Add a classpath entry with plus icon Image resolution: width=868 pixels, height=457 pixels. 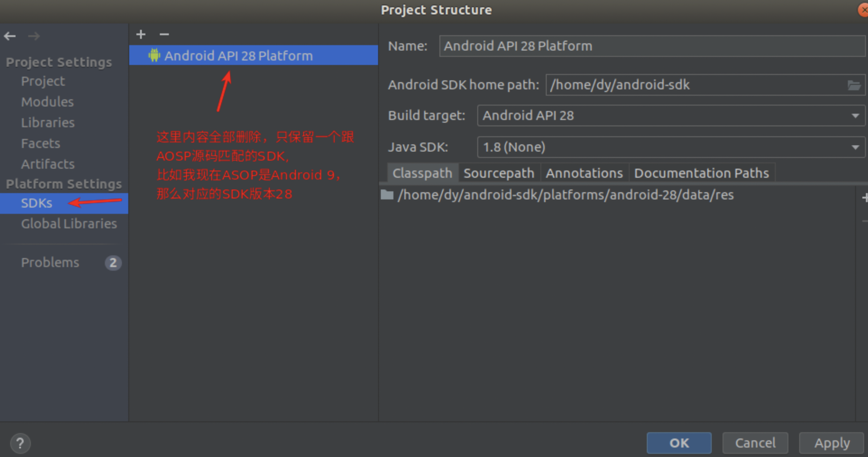[864, 197]
